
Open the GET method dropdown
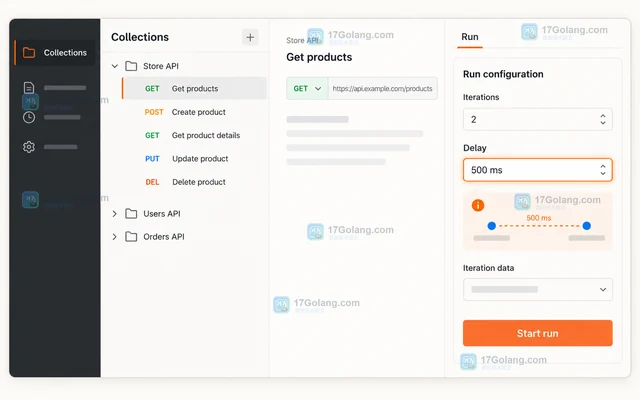[307, 89]
